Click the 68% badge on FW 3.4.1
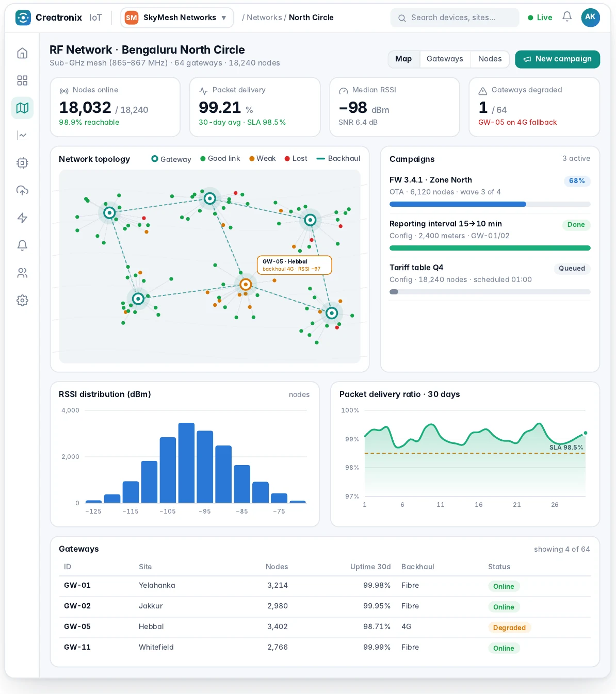616x694 pixels. point(577,181)
